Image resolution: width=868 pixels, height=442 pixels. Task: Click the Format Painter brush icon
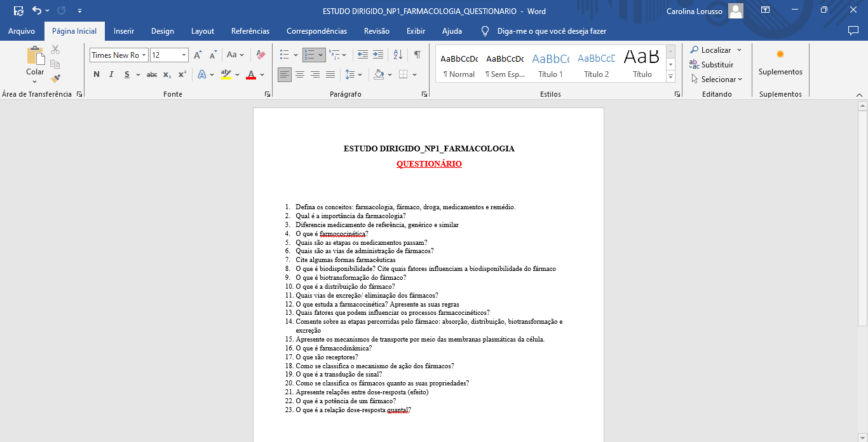point(55,79)
